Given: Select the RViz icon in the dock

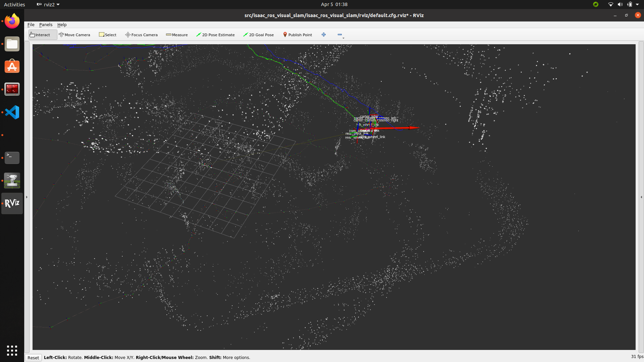Looking at the screenshot, I should (x=12, y=203).
